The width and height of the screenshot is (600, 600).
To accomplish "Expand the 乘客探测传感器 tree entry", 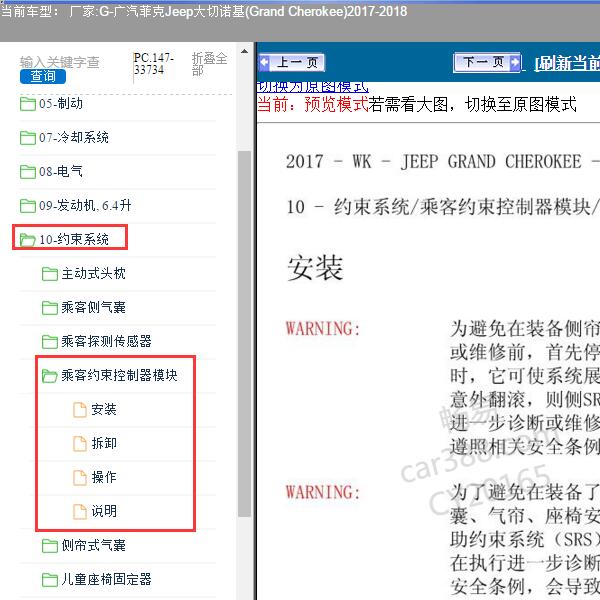I will [x=106, y=341].
